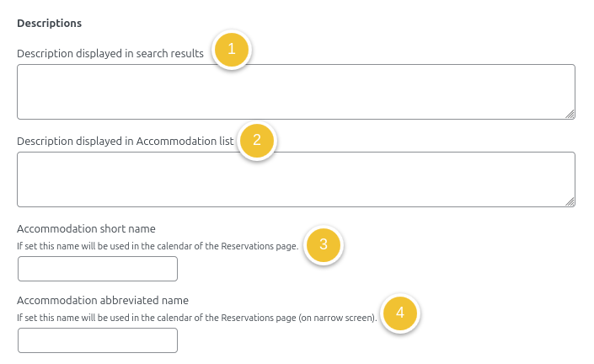
Task: Click the hint text under Accommodation short name
Action: (x=158, y=246)
